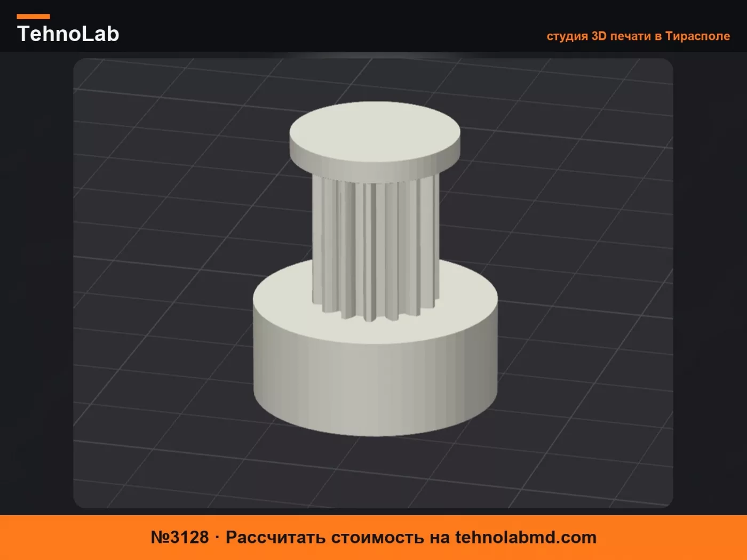Click the TehnoLab logo
747x560 pixels.
coord(68,29)
